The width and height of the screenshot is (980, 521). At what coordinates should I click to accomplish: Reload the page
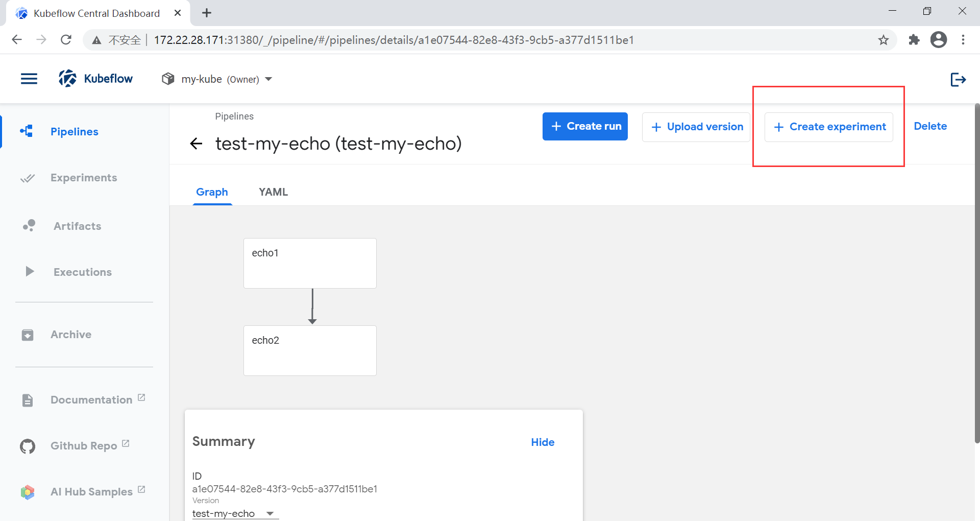[66, 40]
